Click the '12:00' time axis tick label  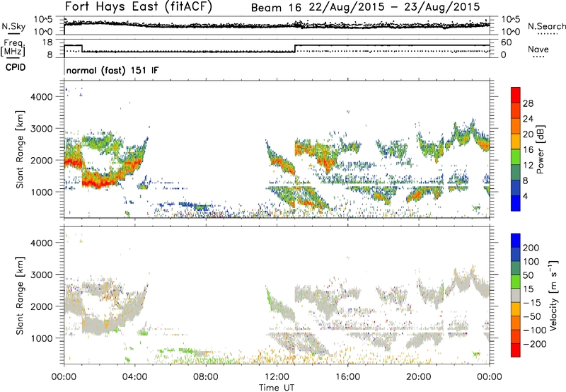tap(277, 377)
